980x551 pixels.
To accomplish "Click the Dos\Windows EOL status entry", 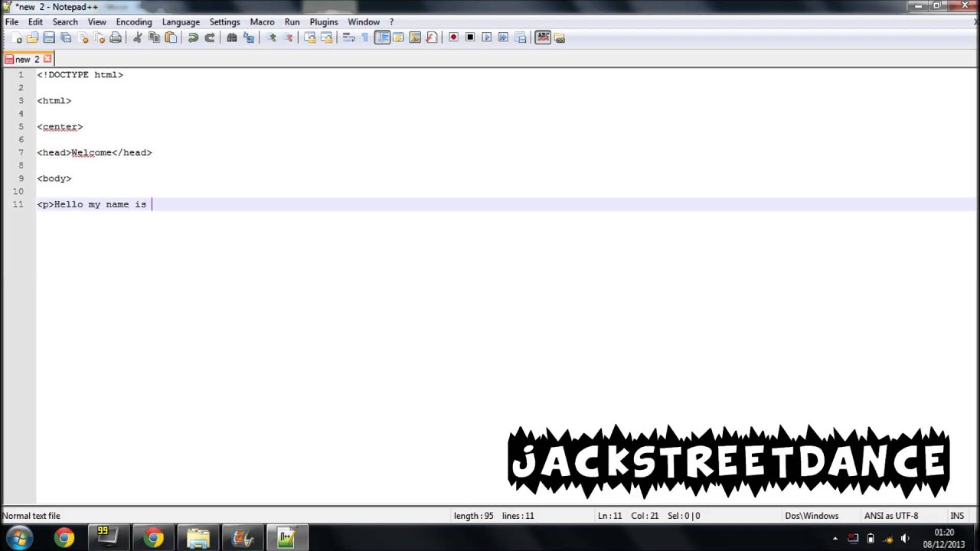I will pyautogui.click(x=812, y=516).
